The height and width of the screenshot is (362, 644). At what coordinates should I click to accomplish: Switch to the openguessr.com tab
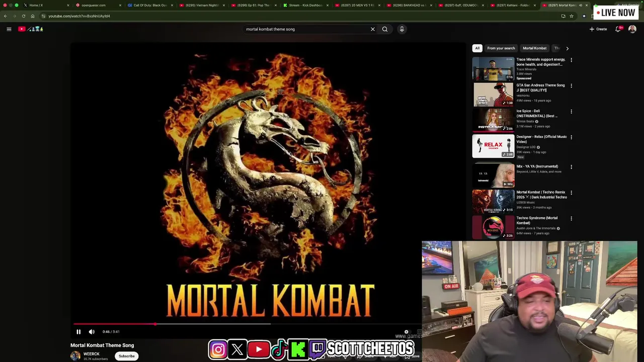pos(98,5)
